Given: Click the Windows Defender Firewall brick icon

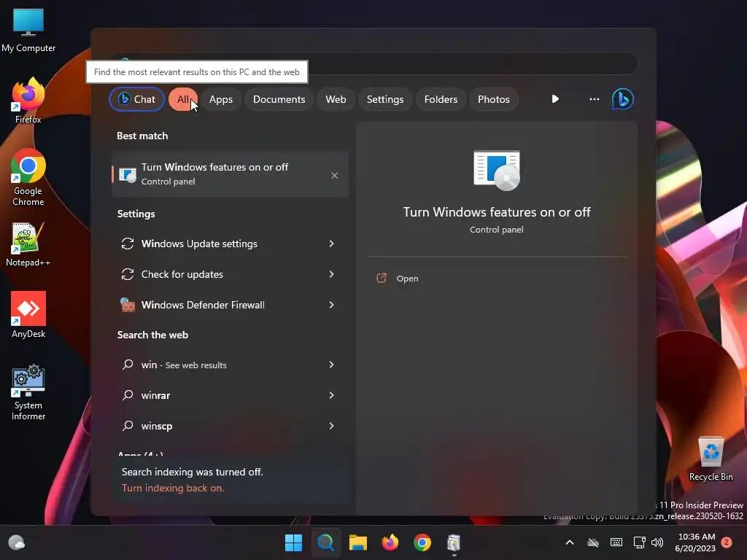Looking at the screenshot, I should pyautogui.click(x=127, y=305).
